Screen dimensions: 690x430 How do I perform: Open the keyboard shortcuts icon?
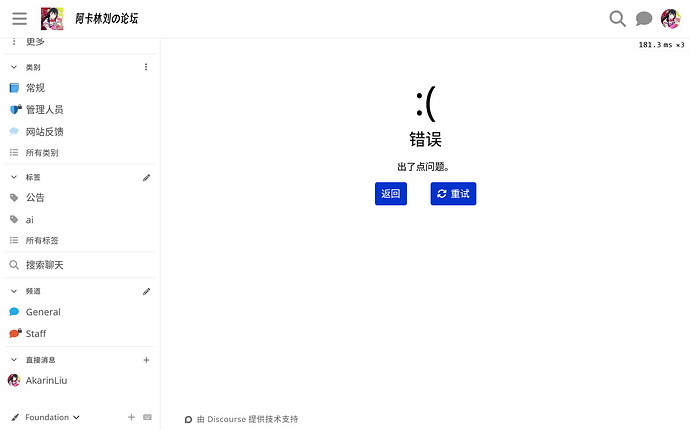coord(147,417)
